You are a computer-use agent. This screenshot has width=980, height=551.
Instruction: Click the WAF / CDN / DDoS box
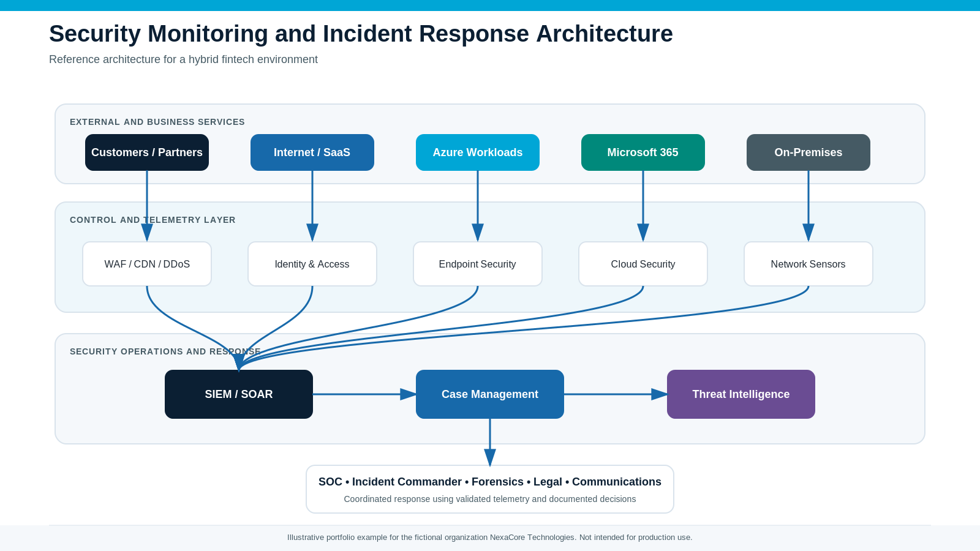(x=147, y=264)
